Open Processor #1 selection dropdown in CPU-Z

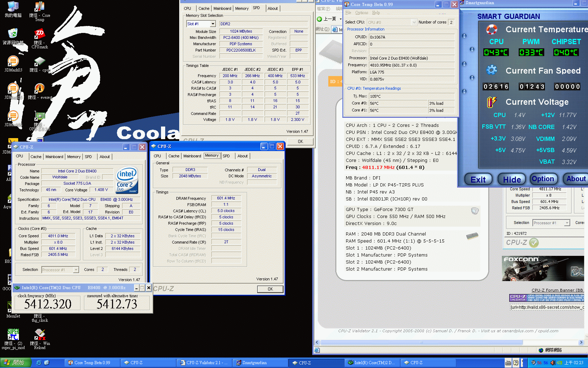(76, 270)
